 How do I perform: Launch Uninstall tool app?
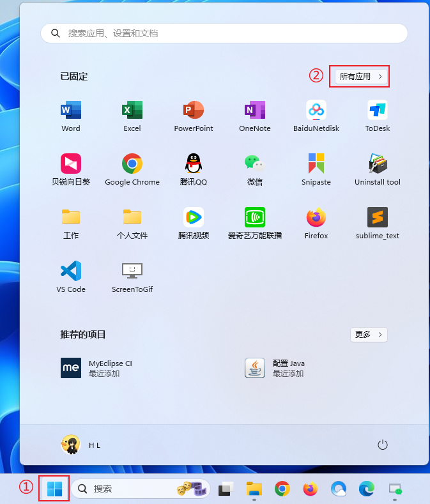point(378,170)
